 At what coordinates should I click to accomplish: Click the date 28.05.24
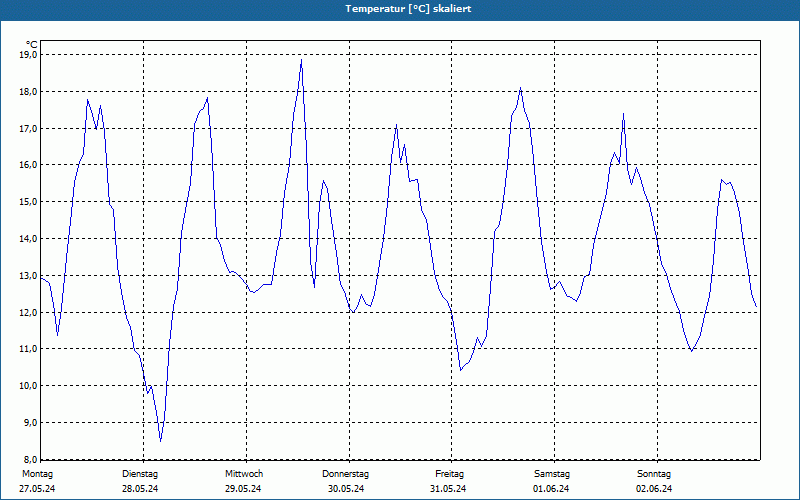(x=140, y=489)
